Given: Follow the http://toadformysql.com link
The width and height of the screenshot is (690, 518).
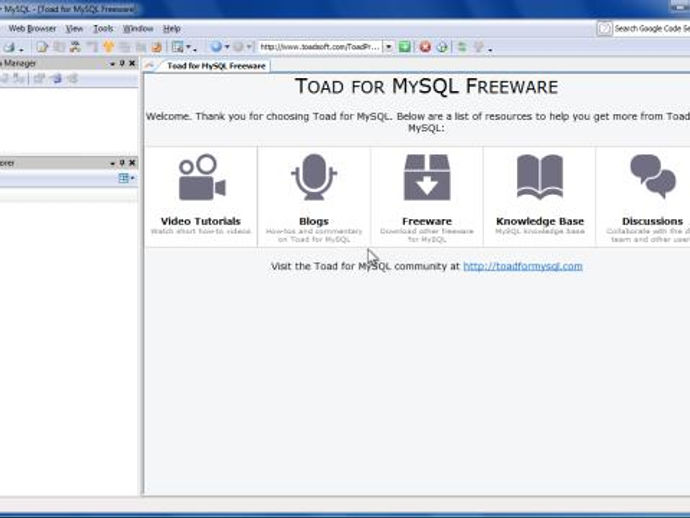Looking at the screenshot, I should click(523, 266).
